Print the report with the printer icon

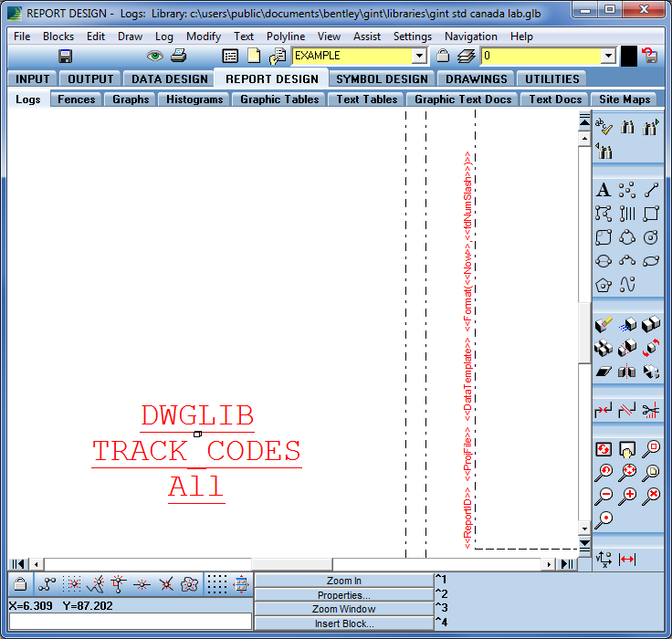179,56
